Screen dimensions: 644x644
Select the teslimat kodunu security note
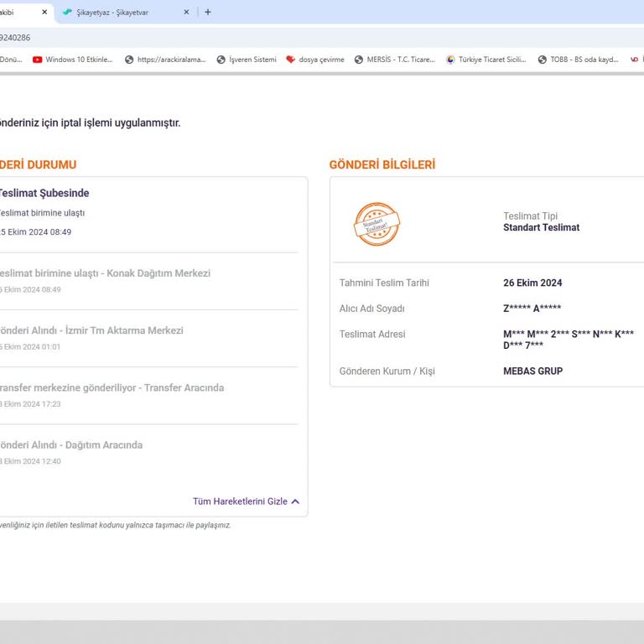[116, 525]
